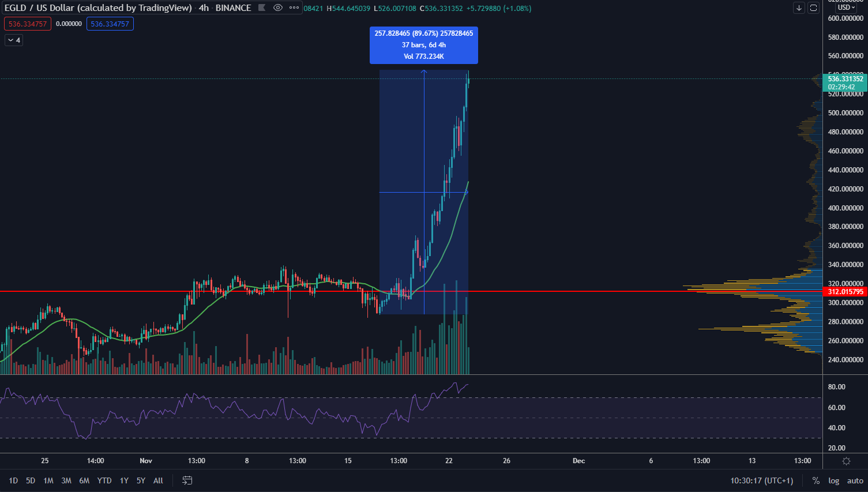This screenshot has height=492, width=868.
Task: Open the USD currency dropdown
Action: 846,7
